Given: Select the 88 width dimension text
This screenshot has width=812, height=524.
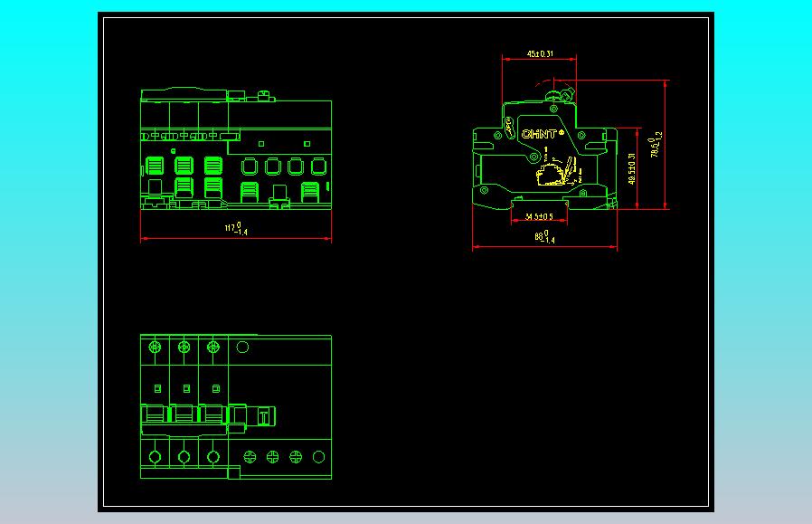Looking at the screenshot, I should [x=544, y=237].
